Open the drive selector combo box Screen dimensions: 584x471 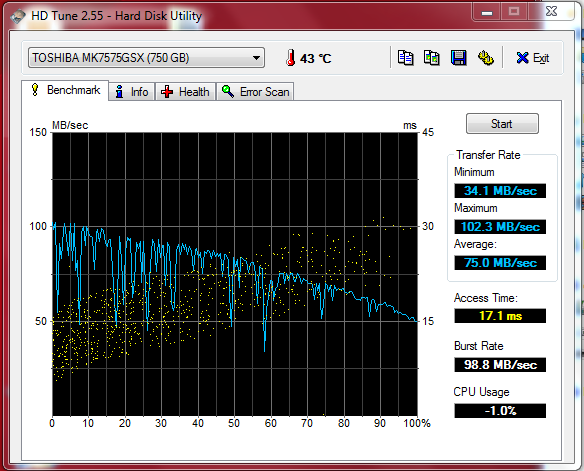pos(146,58)
